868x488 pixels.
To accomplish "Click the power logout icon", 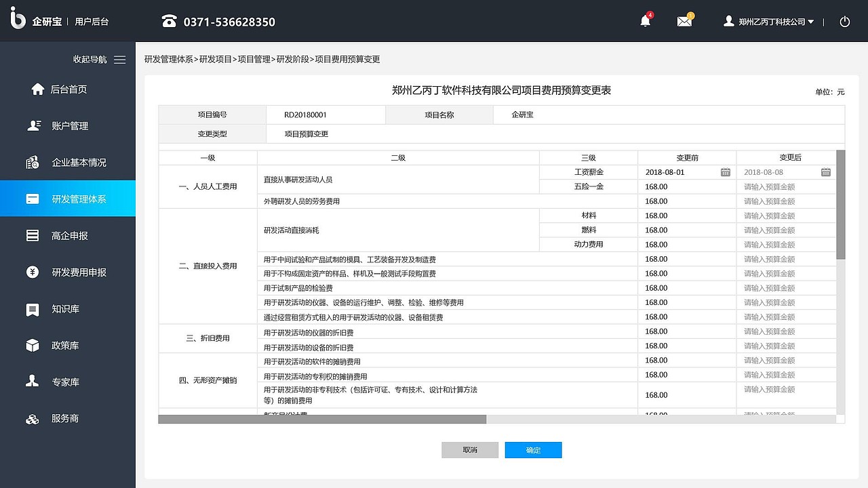I will [844, 21].
